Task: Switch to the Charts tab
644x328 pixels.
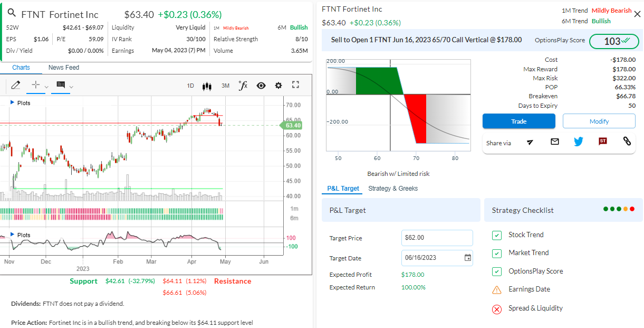Action: coord(21,68)
